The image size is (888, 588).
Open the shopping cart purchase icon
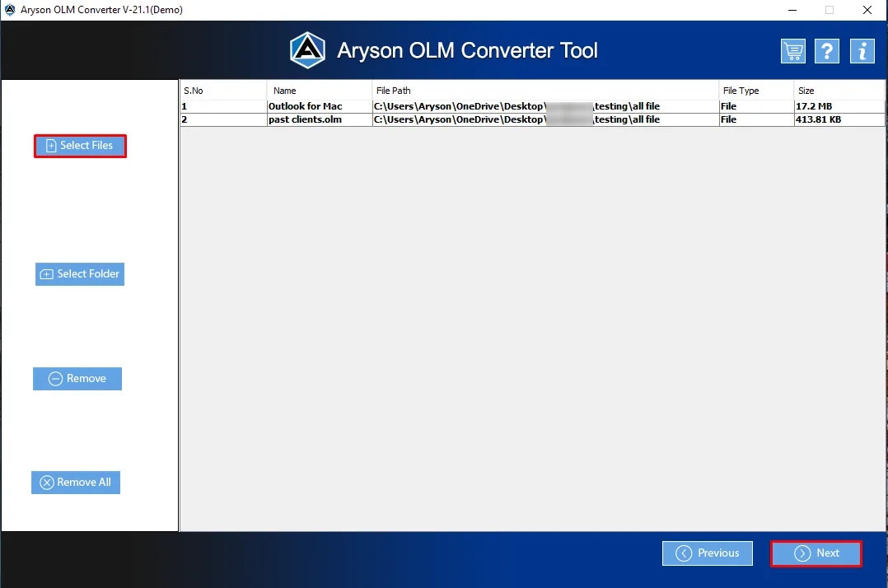792,52
